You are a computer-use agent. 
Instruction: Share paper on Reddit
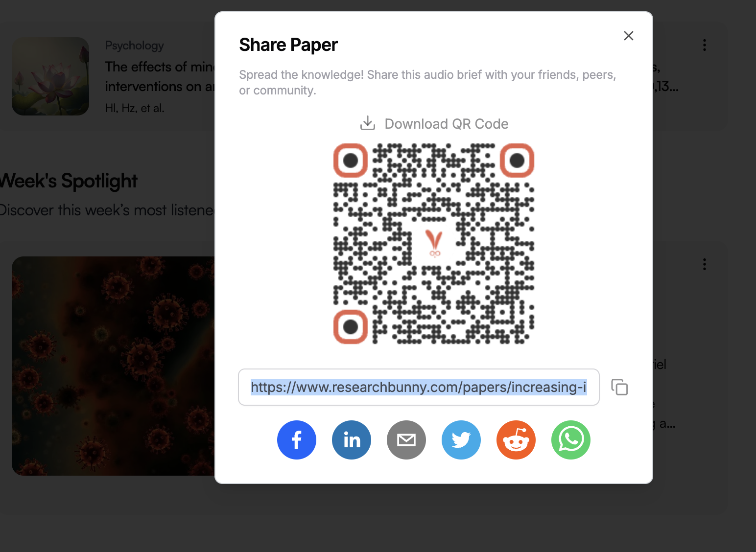[x=516, y=440]
